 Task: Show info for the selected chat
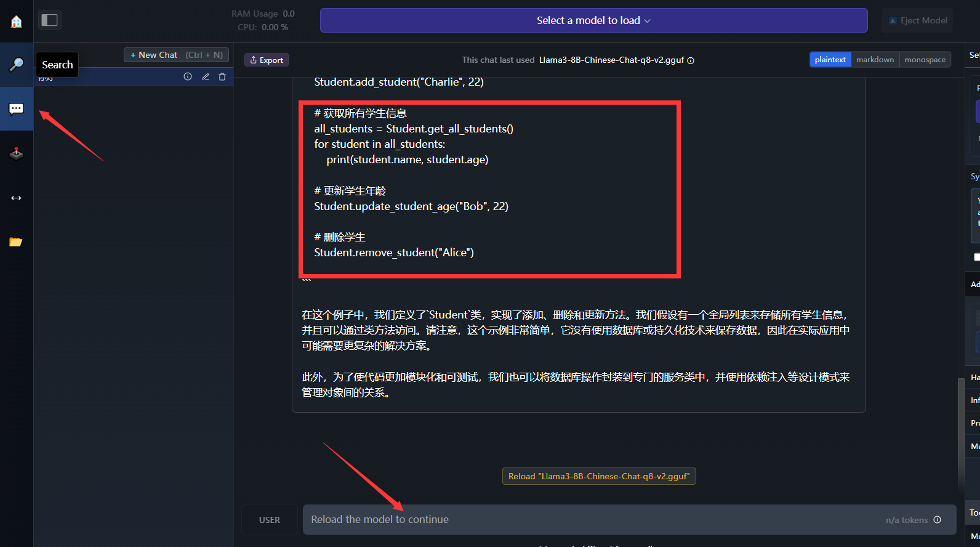click(x=188, y=76)
